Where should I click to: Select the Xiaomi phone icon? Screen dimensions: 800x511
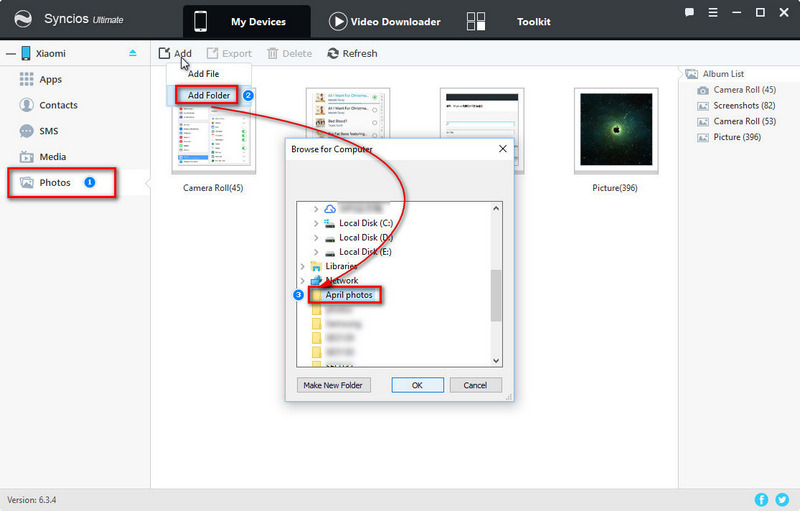[26, 53]
